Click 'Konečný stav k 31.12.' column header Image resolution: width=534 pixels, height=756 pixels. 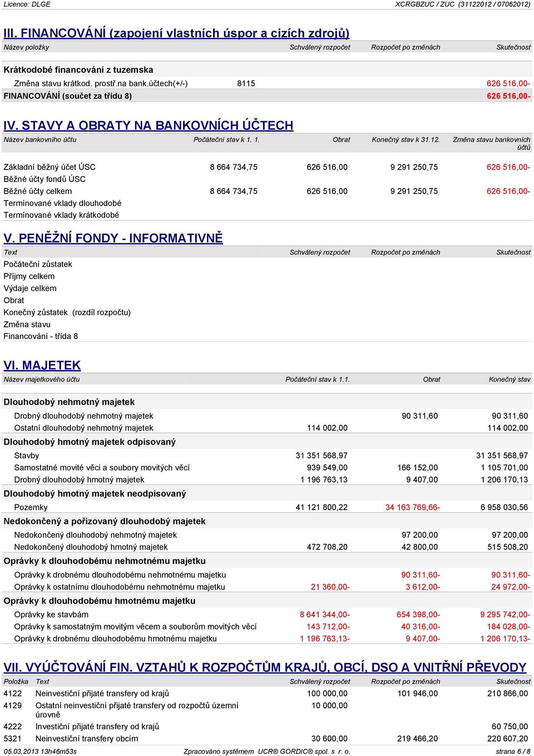click(406, 140)
